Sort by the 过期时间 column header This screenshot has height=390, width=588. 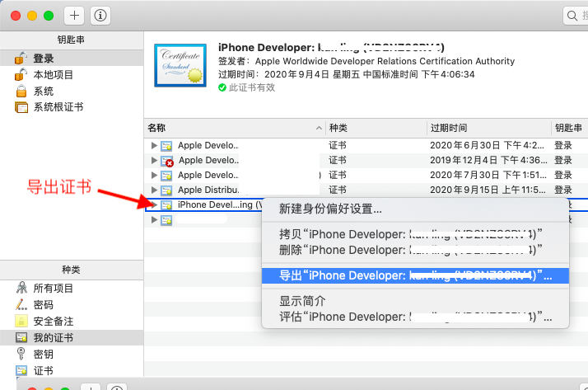click(x=489, y=128)
